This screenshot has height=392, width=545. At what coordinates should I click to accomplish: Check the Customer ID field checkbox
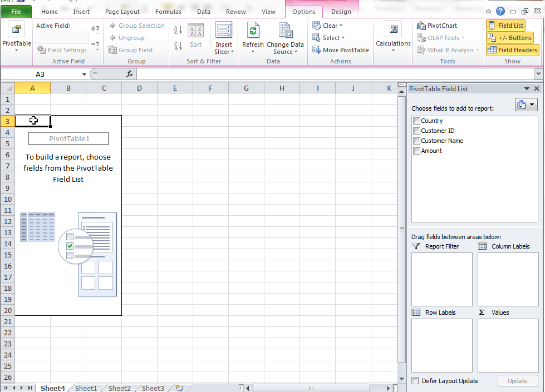point(416,131)
